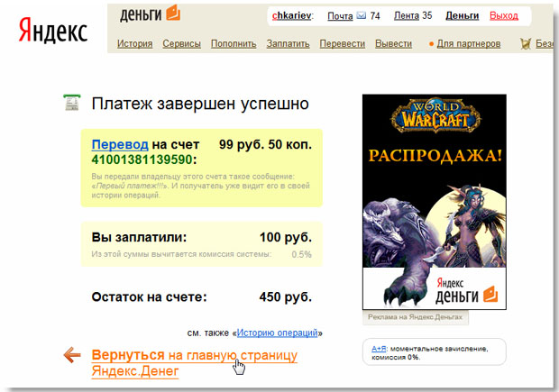
Task: Click the Платеж завершен успешно heading
Action: point(200,104)
